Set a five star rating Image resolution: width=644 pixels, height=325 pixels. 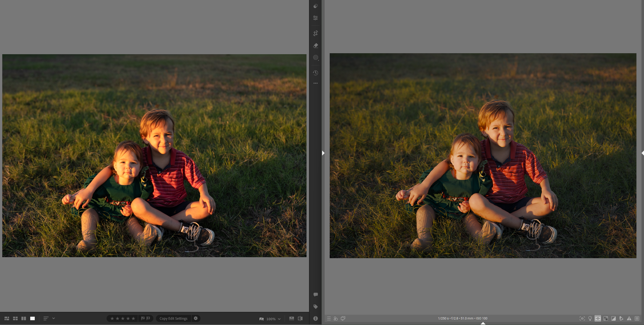tap(133, 318)
